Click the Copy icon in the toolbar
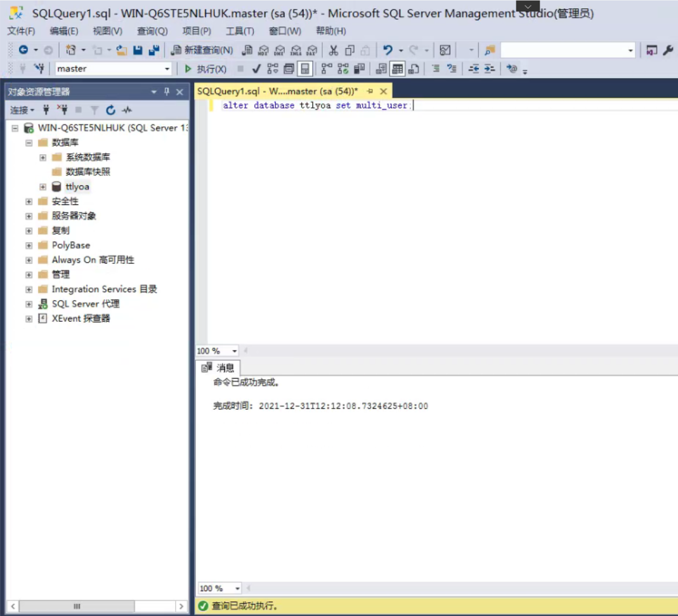The width and height of the screenshot is (678, 616). [349, 50]
